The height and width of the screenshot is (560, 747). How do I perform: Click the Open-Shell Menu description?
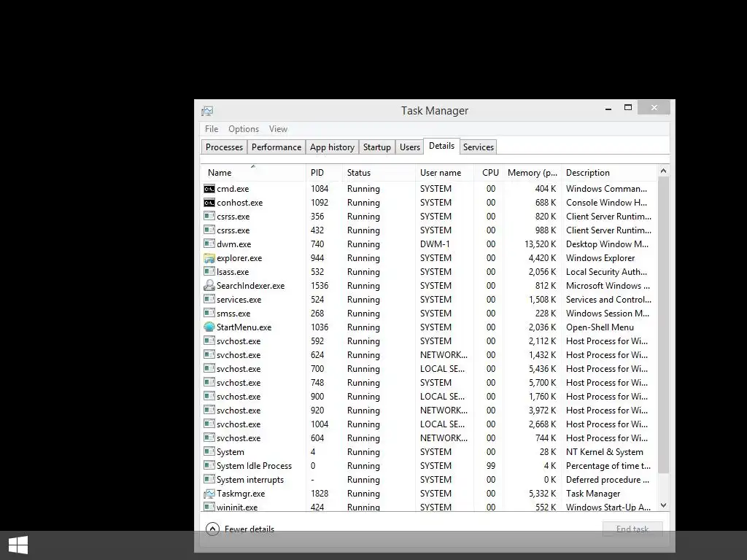pyautogui.click(x=600, y=327)
